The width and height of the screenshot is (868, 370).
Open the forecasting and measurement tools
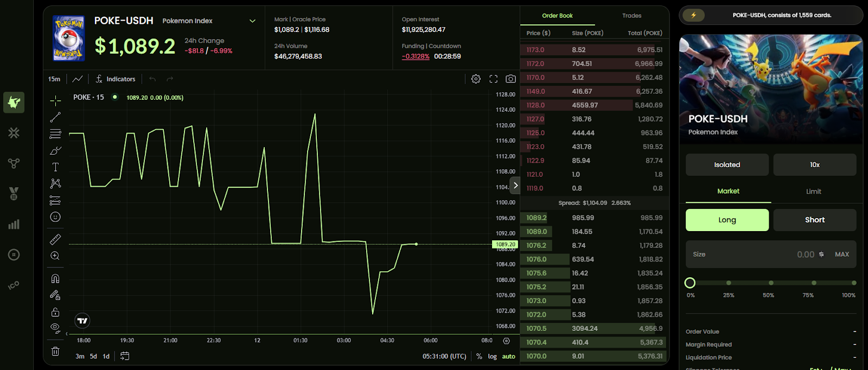[55, 200]
